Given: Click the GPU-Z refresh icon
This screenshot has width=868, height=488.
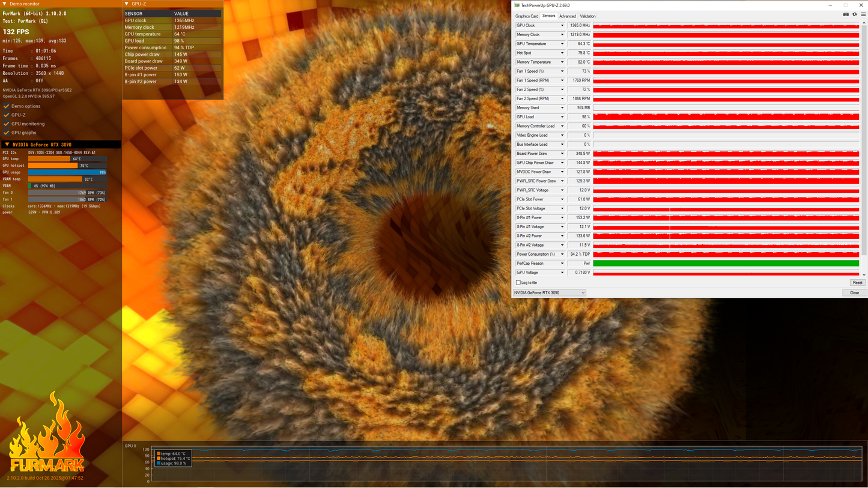Looking at the screenshot, I should tap(854, 14).
